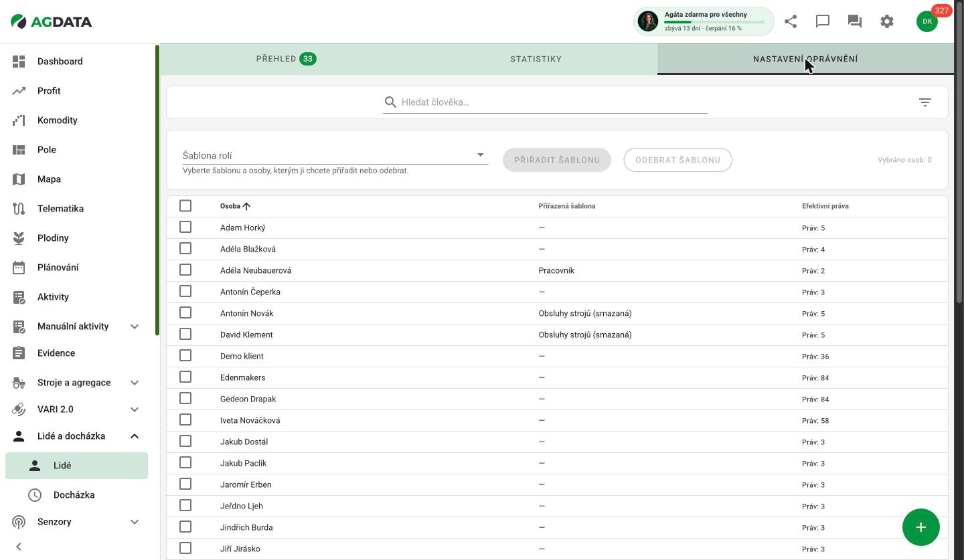Click the AGDATA logo
This screenshot has height=560, width=964.
[52, 21]
